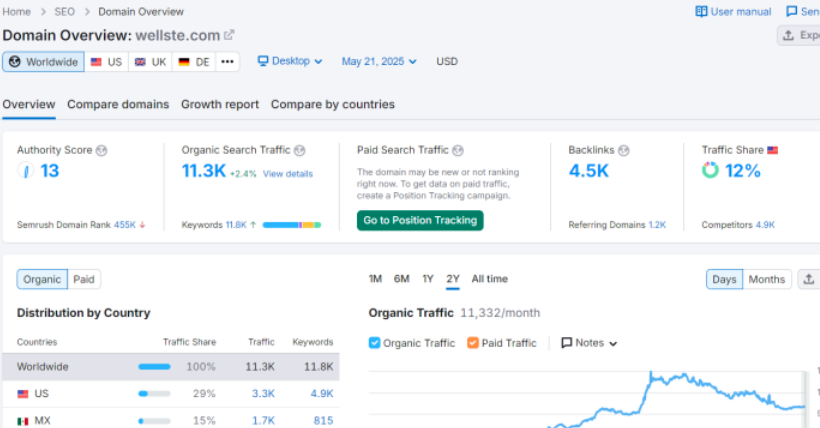The image size is (820, 428).
Task: Open the Compare domains tab
Action: pos(118,105)
